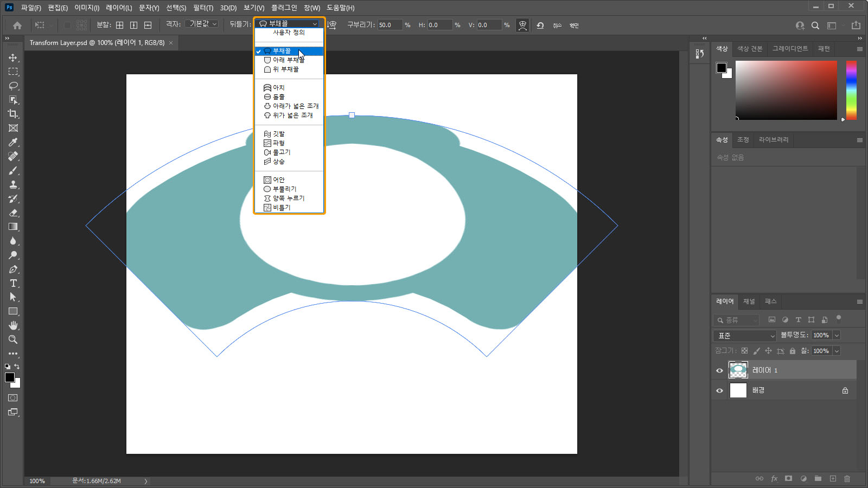
Task: Toggle lock transparent pixels in layers panel
Action: click(x=744, y=351)
